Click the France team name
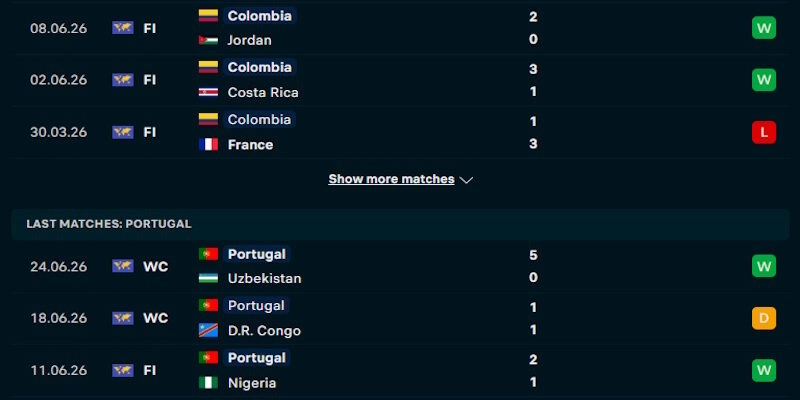 pos(250,145)
